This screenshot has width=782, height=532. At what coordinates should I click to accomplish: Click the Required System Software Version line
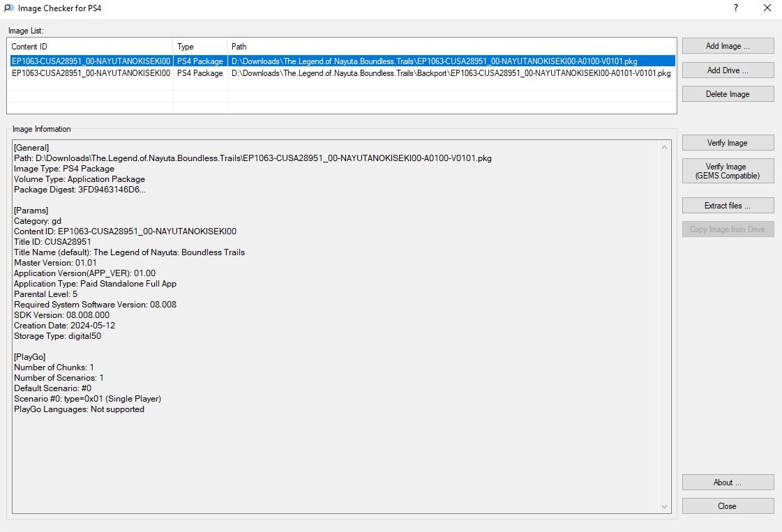[96, 305]
